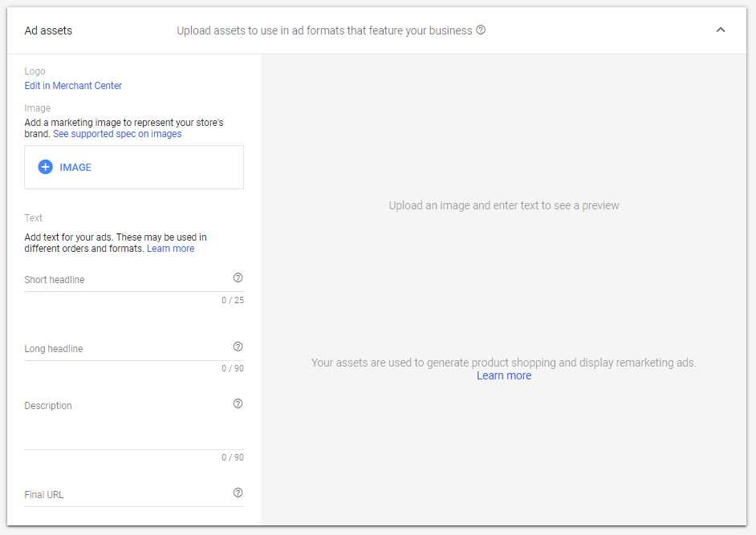The image size is (756, 535).
Task: Focus the Final URL input field
Action: pos(124,495)
